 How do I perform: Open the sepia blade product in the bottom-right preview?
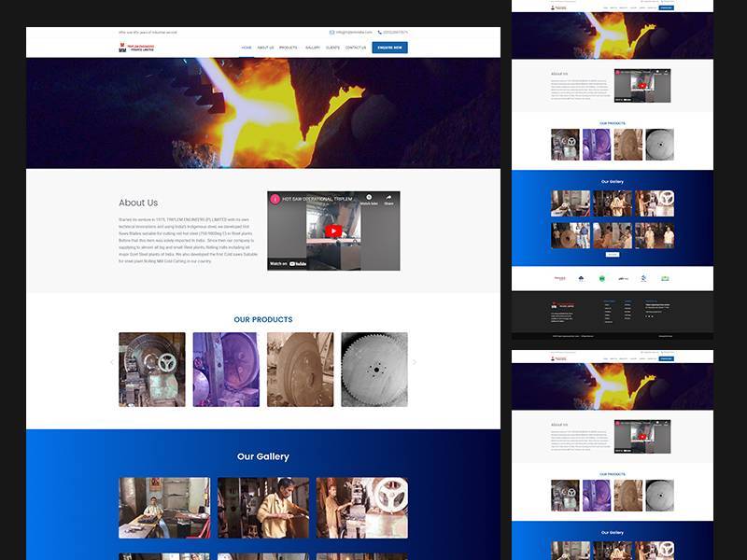[628, 496]
